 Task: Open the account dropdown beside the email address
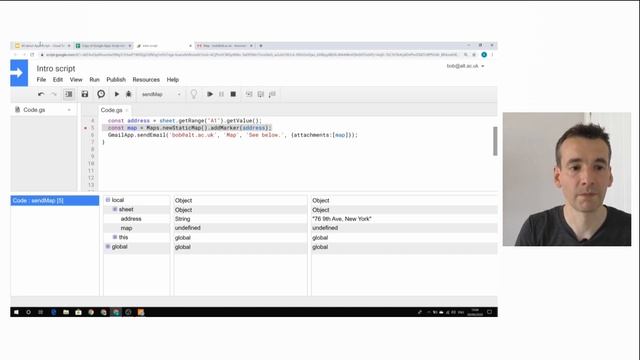point(483,66)
